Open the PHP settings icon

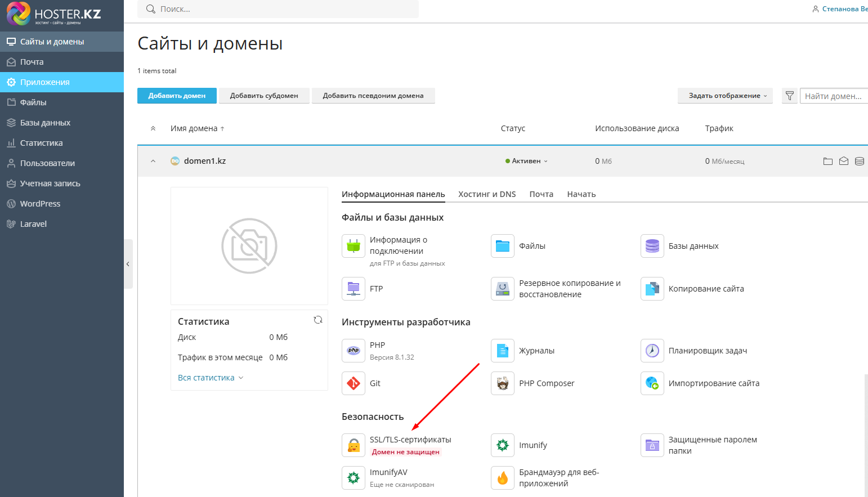(x=354, y=351)
